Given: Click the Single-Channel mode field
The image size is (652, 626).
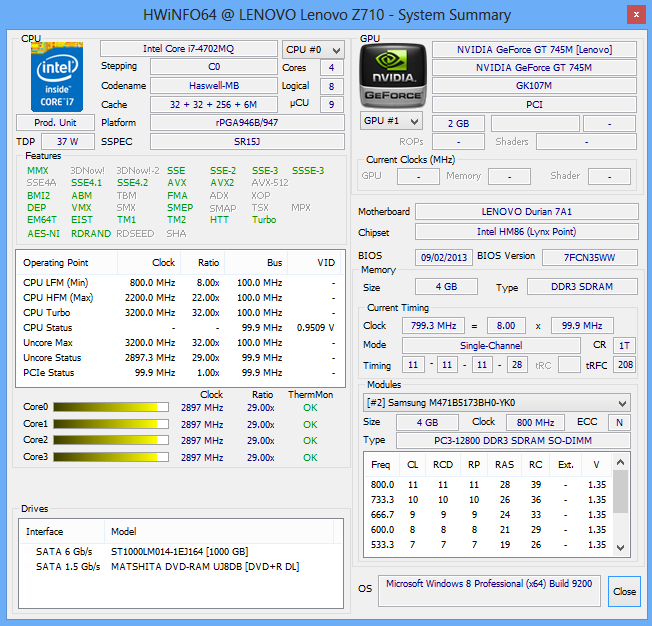Looking at the screenshot, I should 491,345.
